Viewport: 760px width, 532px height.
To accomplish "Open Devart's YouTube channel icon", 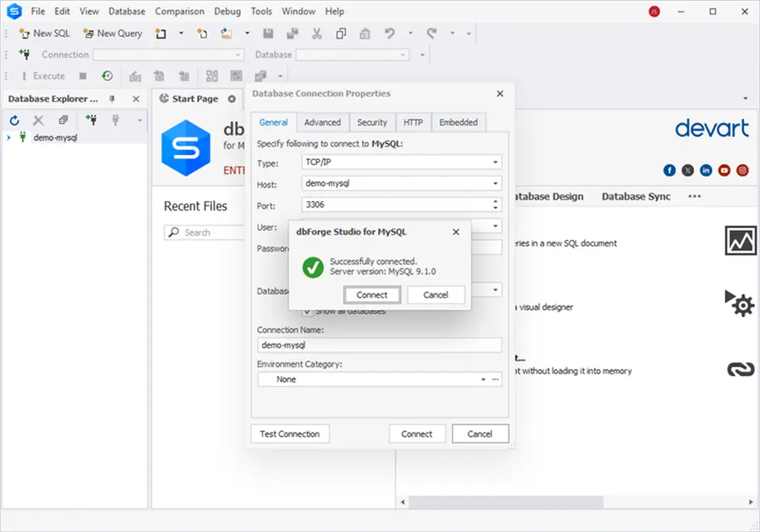I will tap(724, 170).
